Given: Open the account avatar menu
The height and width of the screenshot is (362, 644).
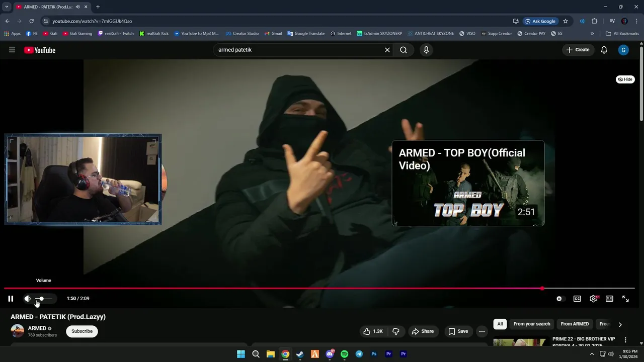Looking at the screenshot, I should pyautogui.click(x=623, y=50).
